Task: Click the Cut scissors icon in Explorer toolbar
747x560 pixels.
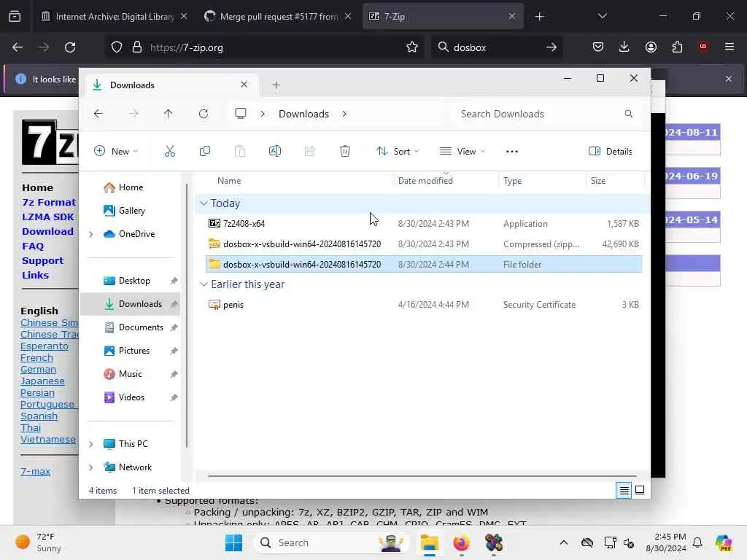Action: pyautogui.click(x=169, y=152)
